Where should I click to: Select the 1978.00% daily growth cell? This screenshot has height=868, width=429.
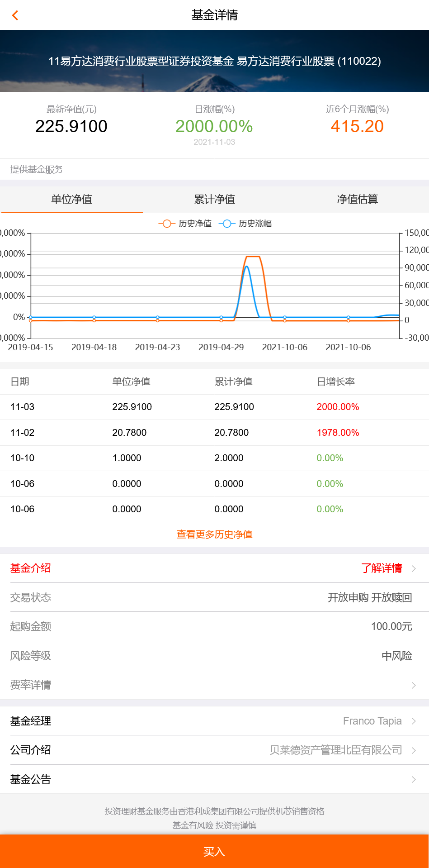[x=338, y=433]
